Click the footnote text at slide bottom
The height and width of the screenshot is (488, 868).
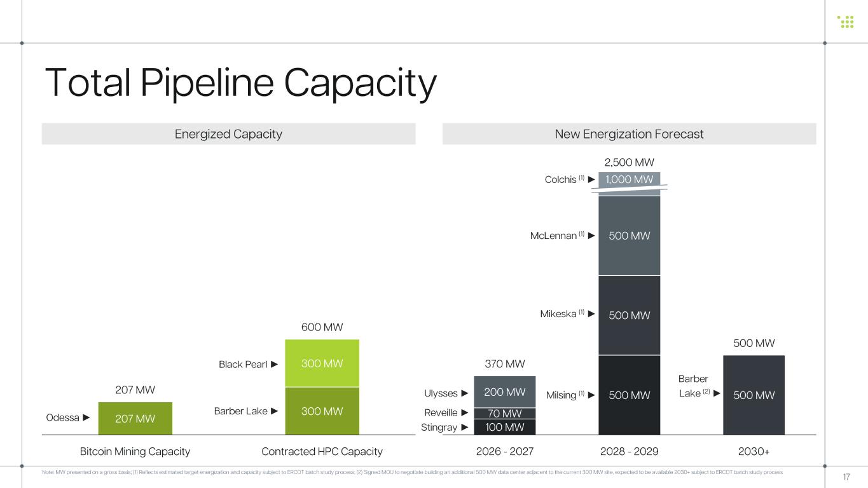(x=412, y=472)
